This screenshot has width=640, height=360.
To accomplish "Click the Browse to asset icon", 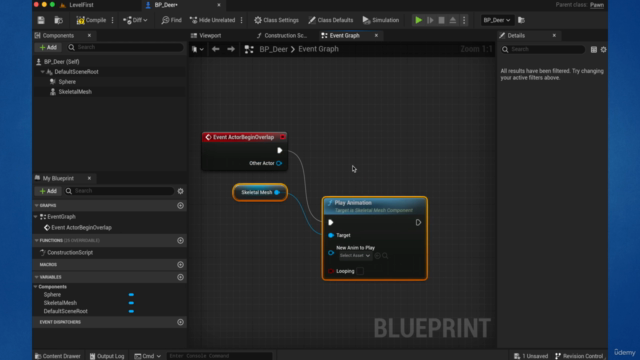I will click(x=58, y=20).
